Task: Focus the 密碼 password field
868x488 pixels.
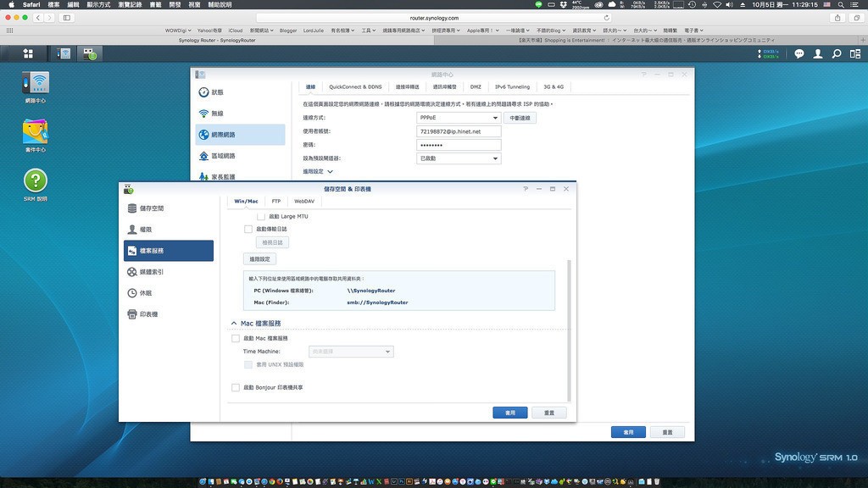Action: pos(459,145)
